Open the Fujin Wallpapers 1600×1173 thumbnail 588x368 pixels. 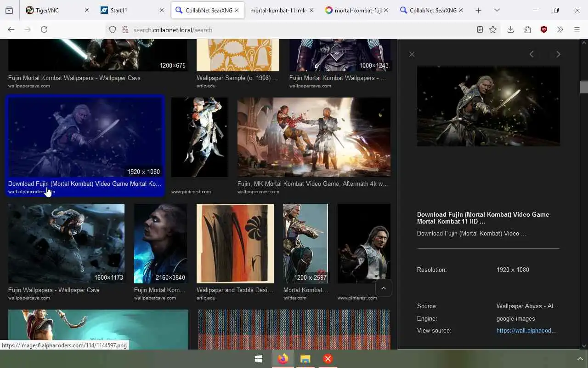[x=66, y=243]
